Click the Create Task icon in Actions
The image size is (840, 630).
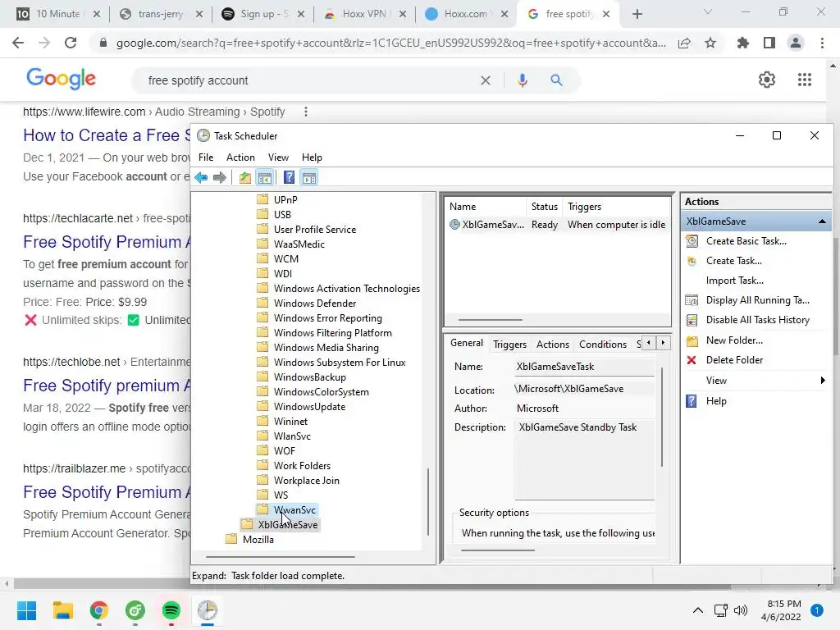tap(692, 261)
